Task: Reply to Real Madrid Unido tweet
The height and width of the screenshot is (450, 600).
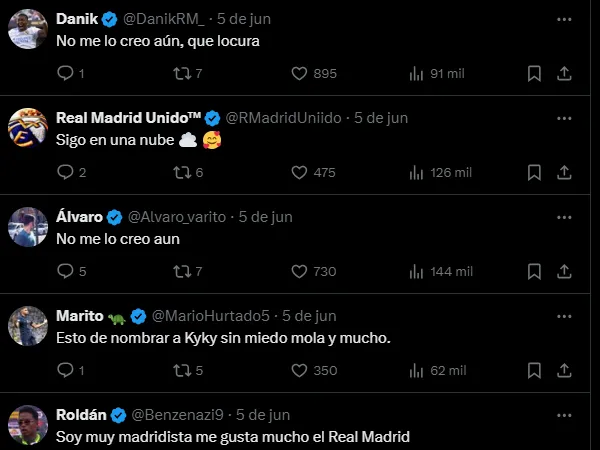Action: (x=66, y=172)
